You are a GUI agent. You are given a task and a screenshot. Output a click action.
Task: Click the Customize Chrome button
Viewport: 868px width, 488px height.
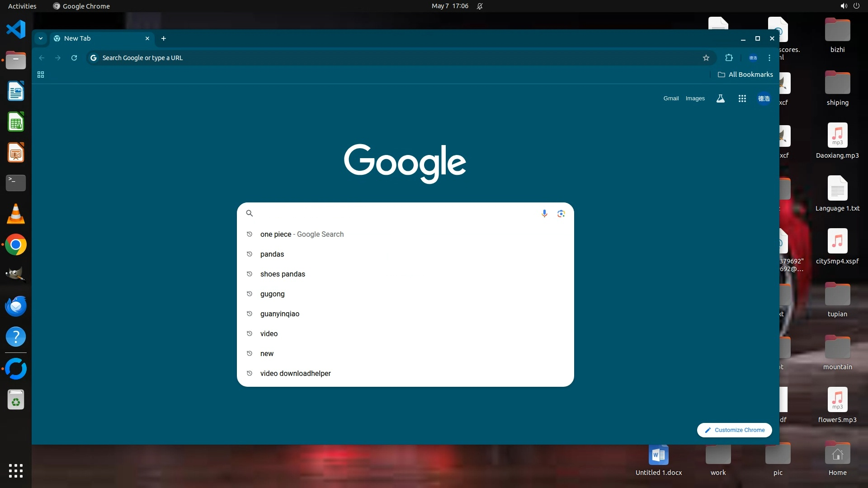click(734, 430)
